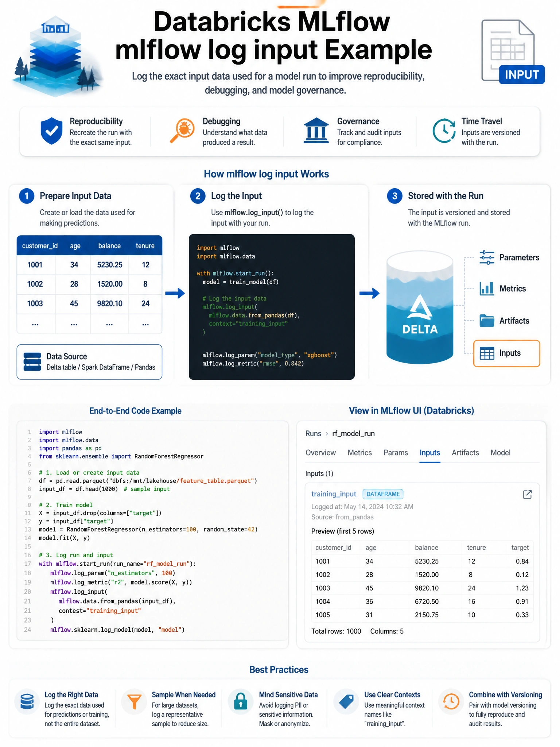The image size is (560, 747).
Task: Click the Inputs table grid icon
Action: click(x=487, y=353)
